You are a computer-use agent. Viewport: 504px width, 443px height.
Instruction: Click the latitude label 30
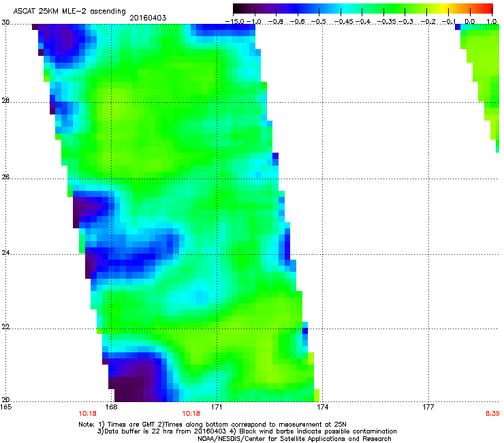[x=5, y=22]
